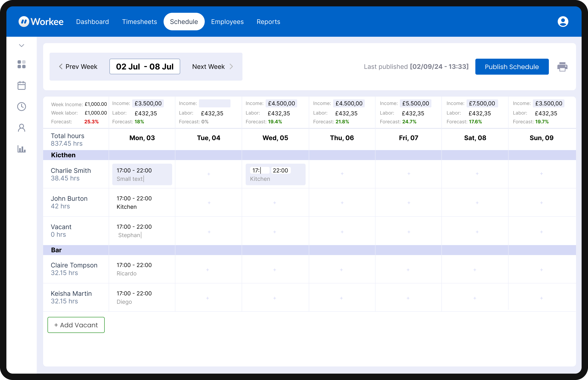The height and width of the screenshot is (380, 588).
Task: Advance to Next Week
Action: [x=212, y=67]
